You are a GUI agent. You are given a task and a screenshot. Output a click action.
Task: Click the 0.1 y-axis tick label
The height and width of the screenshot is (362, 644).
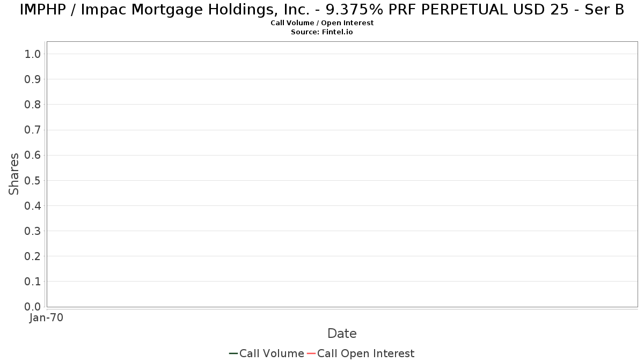(33, 282)
